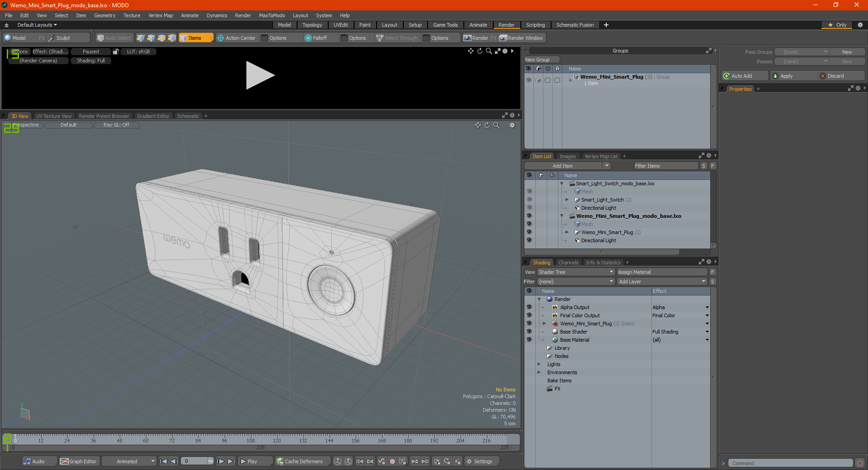Expand the Wemo_Mini_Smart_Plug item in Item List
This screenshot has height=470, width=868.
tap(567, 232)
